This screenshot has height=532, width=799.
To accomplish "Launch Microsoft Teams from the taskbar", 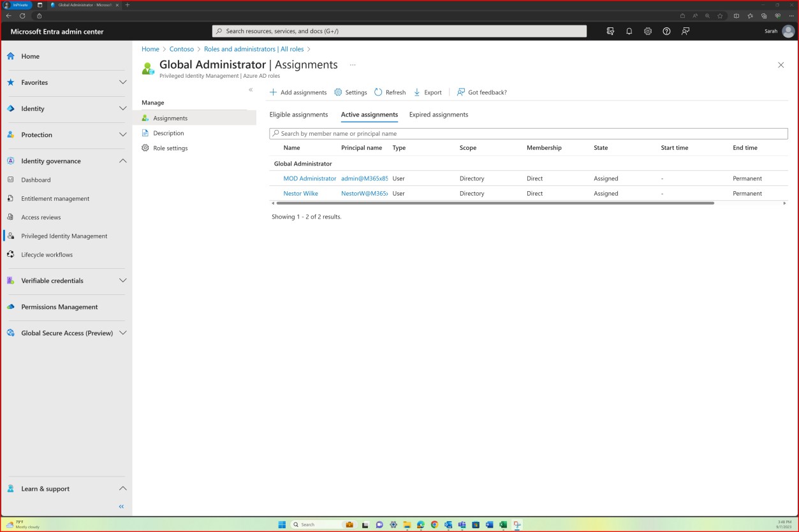I will tap(462, 524).
